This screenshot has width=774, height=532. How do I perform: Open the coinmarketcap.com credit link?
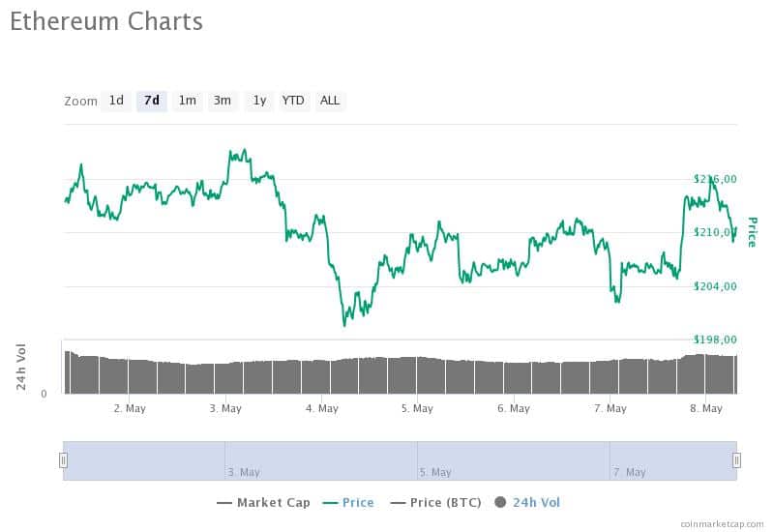722,524
